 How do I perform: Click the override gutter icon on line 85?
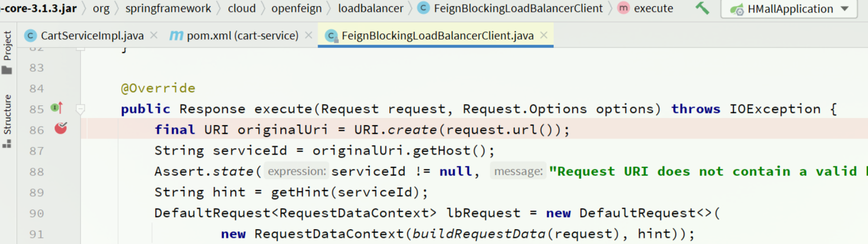57,108
